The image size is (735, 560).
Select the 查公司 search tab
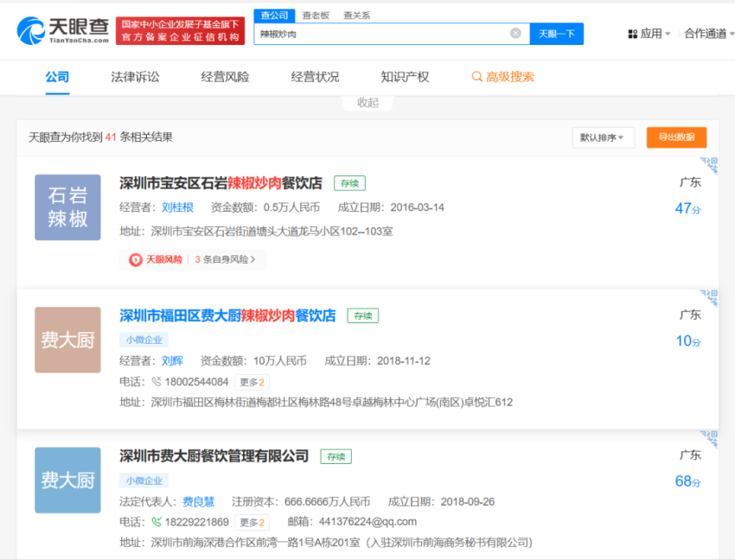274,15
